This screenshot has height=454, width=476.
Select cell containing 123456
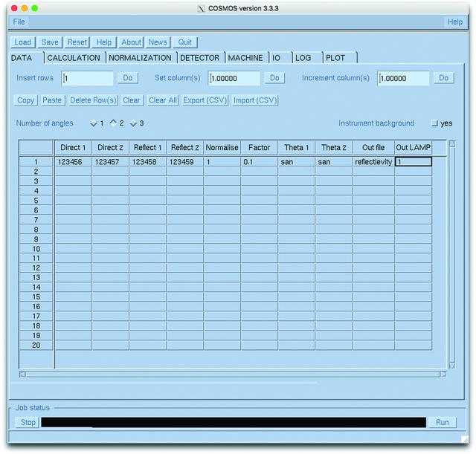73,162
